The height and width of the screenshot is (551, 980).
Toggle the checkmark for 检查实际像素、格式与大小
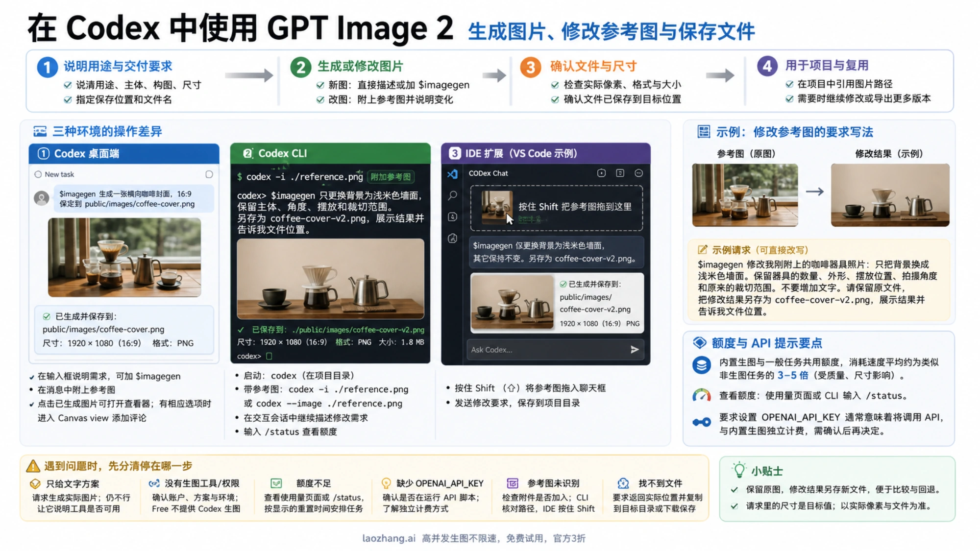[x=555, y=85]
